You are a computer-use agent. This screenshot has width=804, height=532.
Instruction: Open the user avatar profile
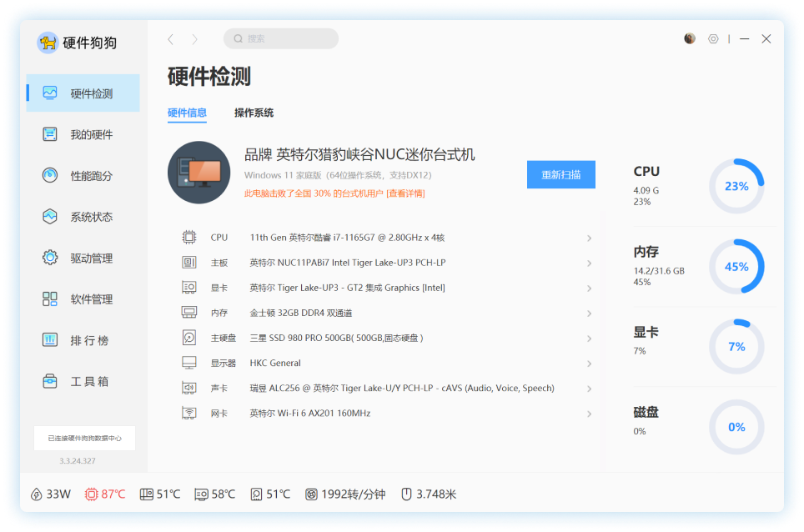[690, 38]
